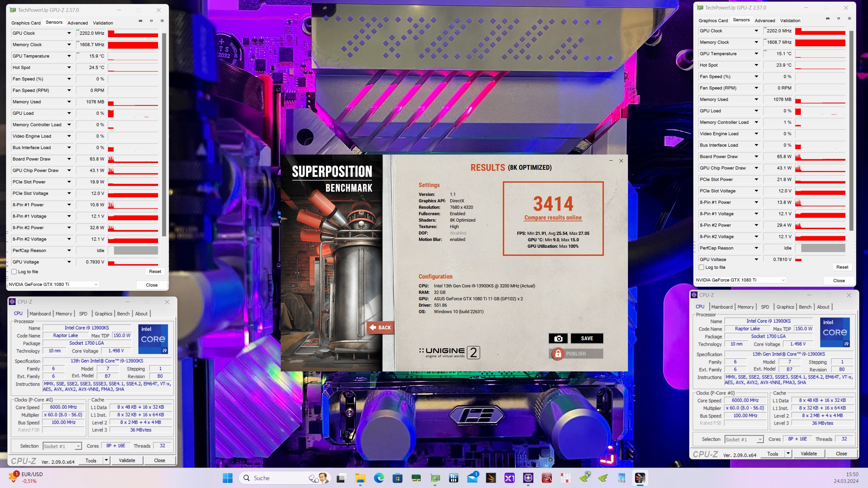This screenshot has height=488, width=868.
Task: Open the Windows Start menu
Action: coord(228,478)
